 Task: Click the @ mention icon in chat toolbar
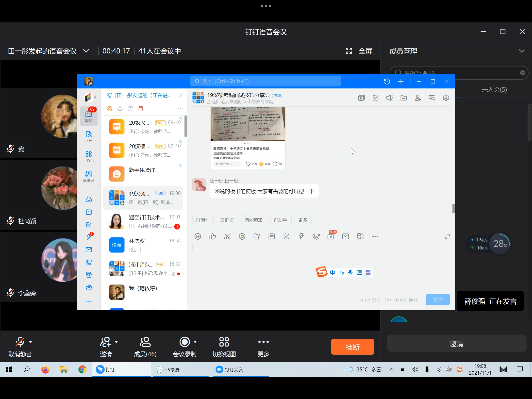click(x=242, y=236)
